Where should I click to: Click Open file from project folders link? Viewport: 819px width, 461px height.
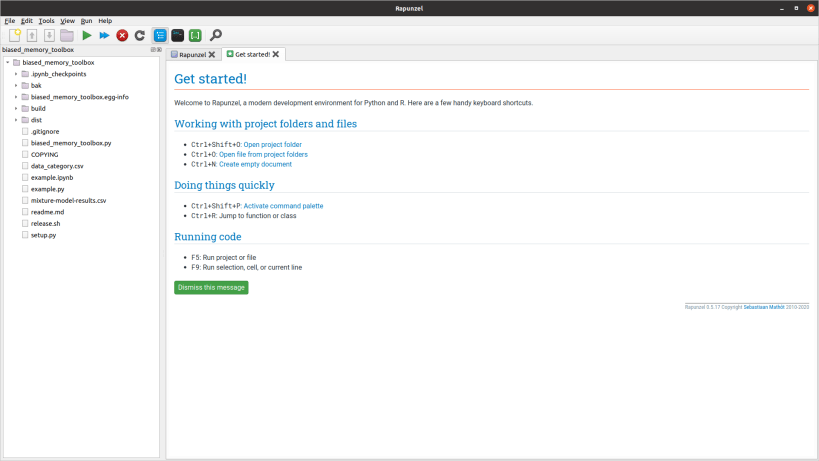[x=263, y=155]
